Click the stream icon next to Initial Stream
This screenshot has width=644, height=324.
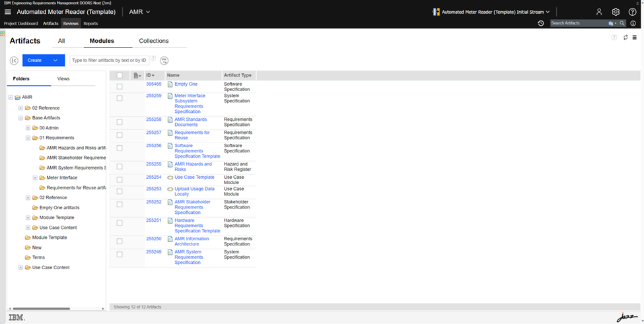click(436, 12)
